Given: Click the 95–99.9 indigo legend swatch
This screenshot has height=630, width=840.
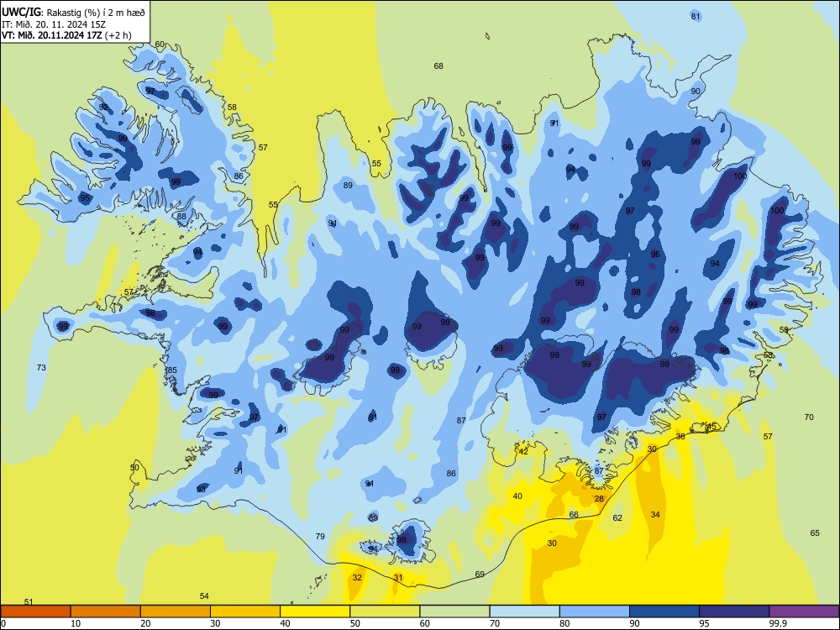Looking at the screenshot, I should (x=734, y=612).
